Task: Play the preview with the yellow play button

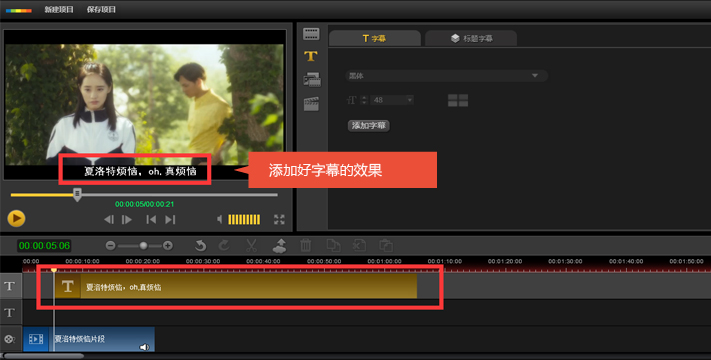Action: click(16, 219)
